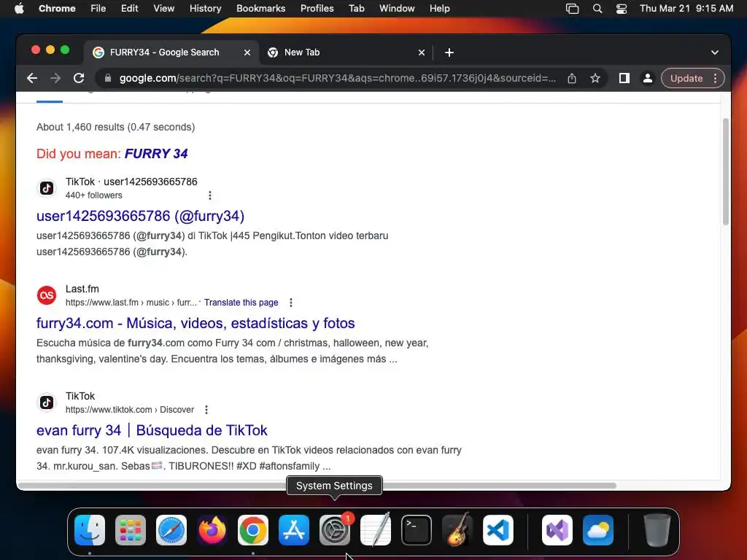Screen dimensions: 747x560
Task: Click Stage Manager menu bar icon
Action: coord(572,9)
